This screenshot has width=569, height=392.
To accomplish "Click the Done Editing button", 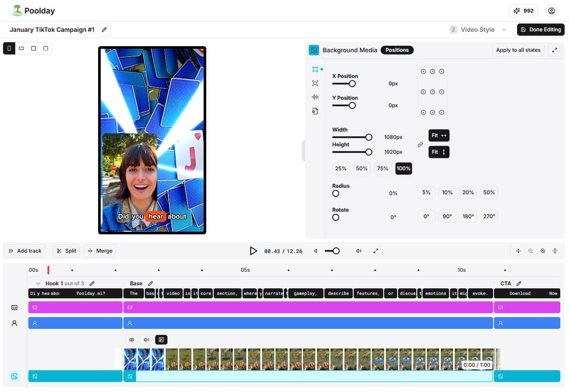I will click(x=541, y=30).
